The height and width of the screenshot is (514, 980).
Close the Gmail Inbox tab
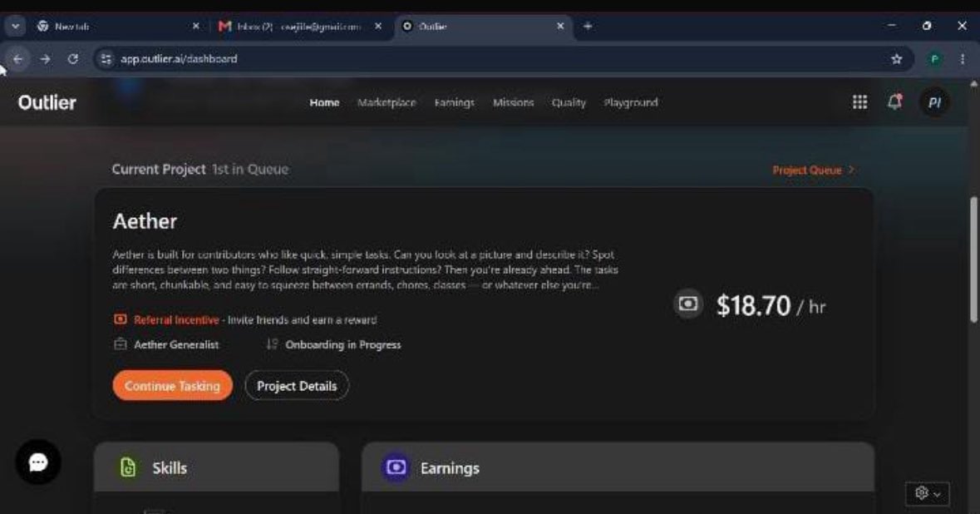pyautogui.click(x=378, y=27)
